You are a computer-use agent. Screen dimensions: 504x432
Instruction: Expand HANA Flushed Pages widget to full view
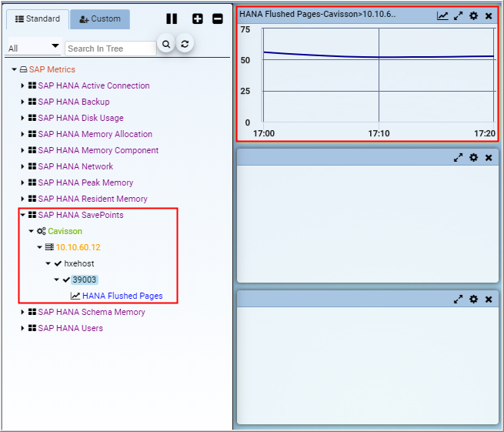tap(458, 15)
